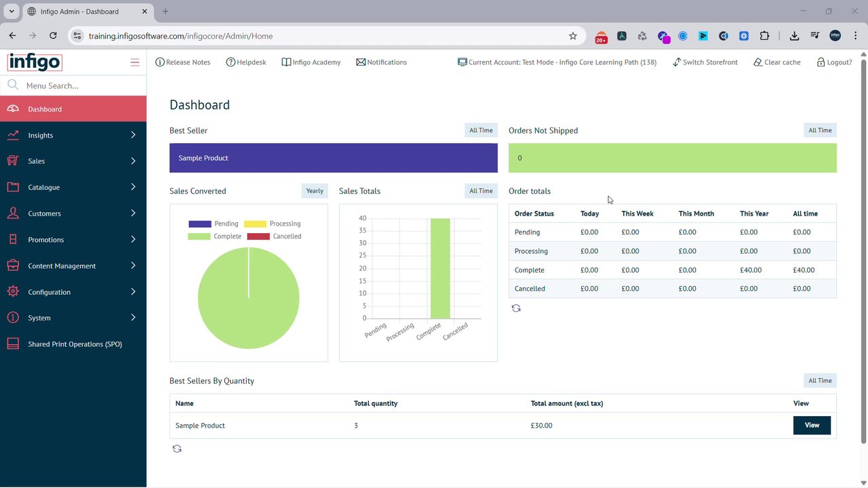Image resolution: width=868 pixels, height=488 pixels.
Task: Click the green pie chart in Sales Converted
Action: [248, 298]
